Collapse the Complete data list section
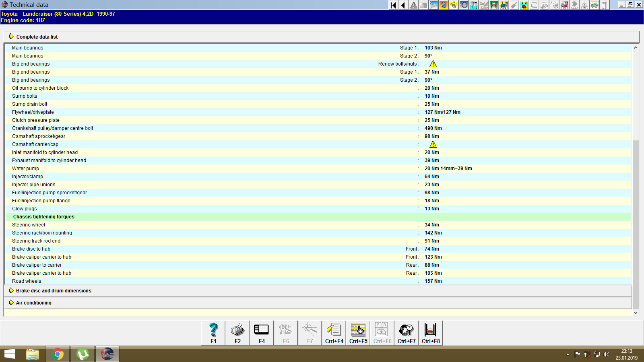Viewport: 644px width, 362px height. (x=37, y=37)
